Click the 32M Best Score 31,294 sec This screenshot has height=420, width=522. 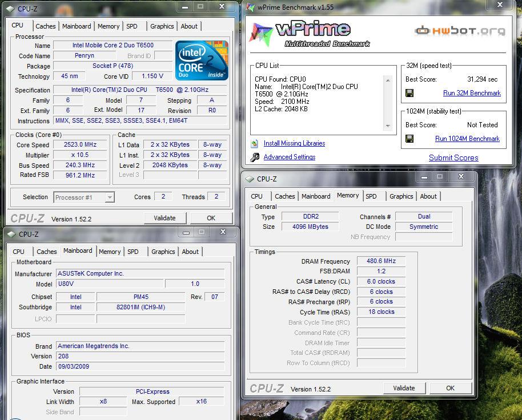coord(483,79)
